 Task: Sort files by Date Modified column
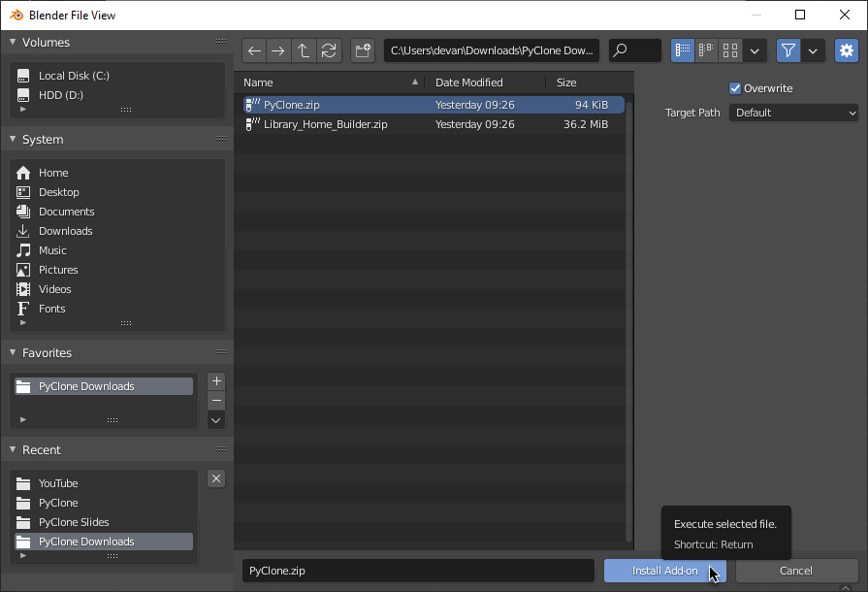click(x=469, y=82)
